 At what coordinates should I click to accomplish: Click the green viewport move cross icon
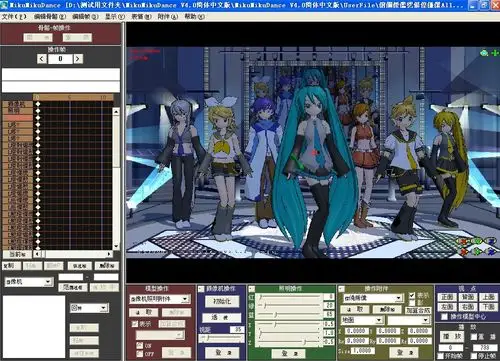495,53
